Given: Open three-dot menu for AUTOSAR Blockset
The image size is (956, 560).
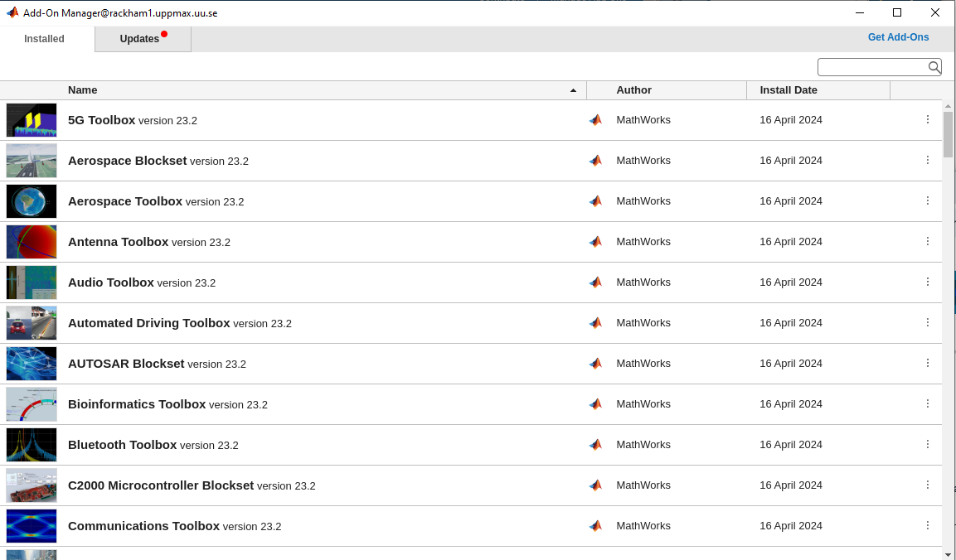Looking at the screenshot, I should click(x=928, y=363).
